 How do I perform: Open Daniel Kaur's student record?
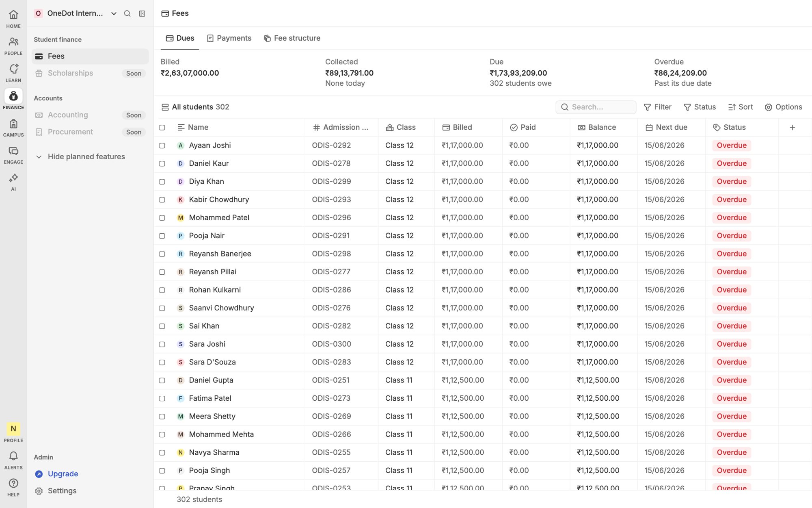209,163
